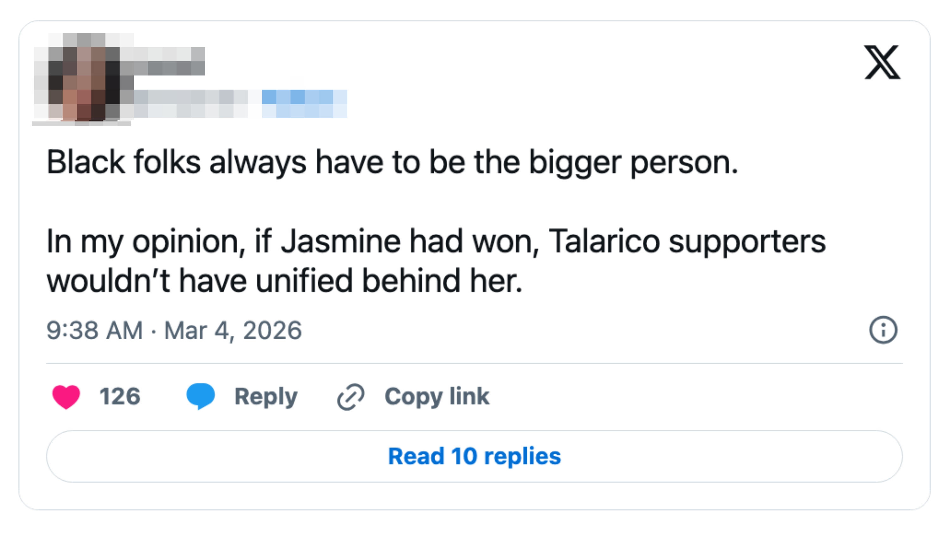The height and width of the screenshot is (560, 949).
Task: Click the 126 likes count
Action: coord(120,397)
